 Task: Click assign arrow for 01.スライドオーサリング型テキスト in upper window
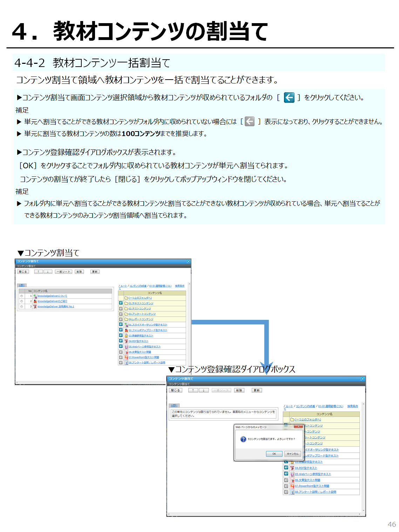pos(121,325)
